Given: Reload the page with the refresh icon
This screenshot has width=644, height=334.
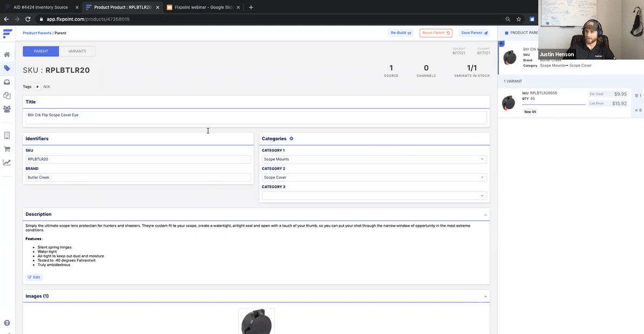Looking at the screenshot, I should click(x=28, y=19).
